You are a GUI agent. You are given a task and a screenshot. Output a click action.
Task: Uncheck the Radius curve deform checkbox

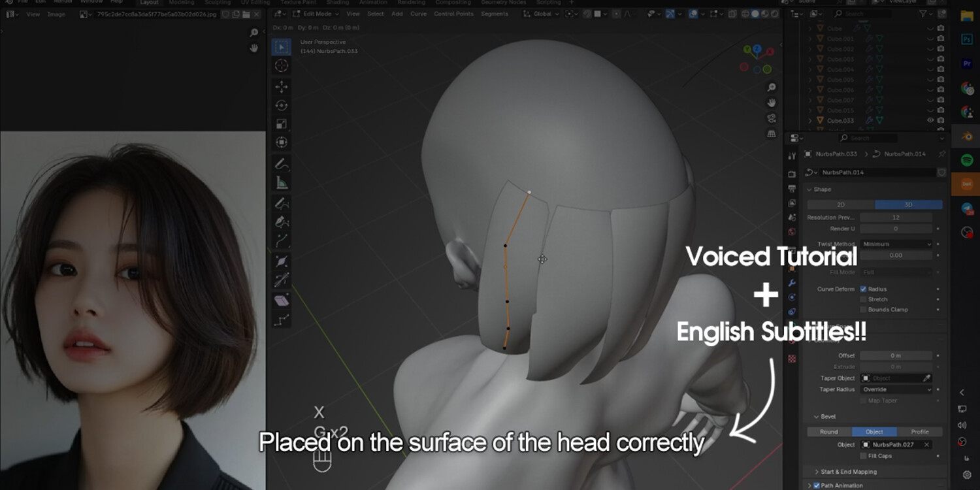click(x=863, y=289)
